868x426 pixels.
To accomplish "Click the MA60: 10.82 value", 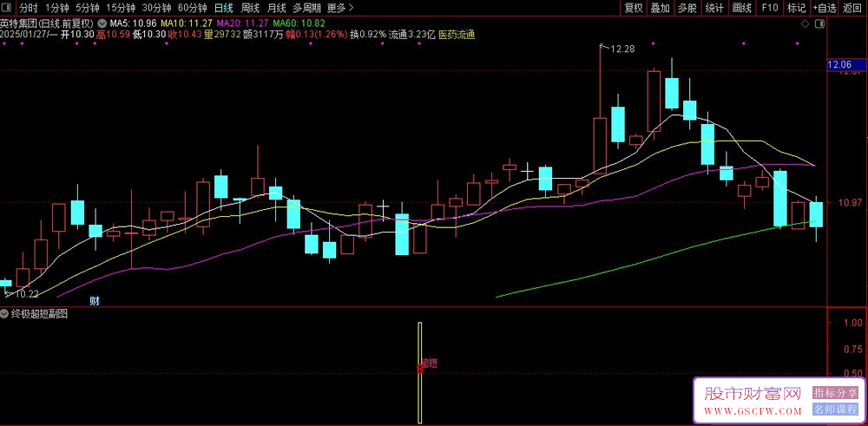I will [299, 23].
